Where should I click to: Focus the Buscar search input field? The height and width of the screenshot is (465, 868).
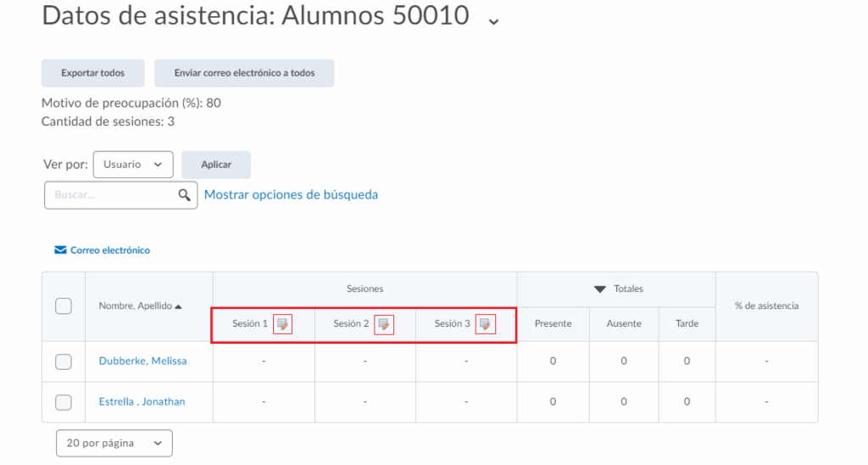click(x=110, y=195)
